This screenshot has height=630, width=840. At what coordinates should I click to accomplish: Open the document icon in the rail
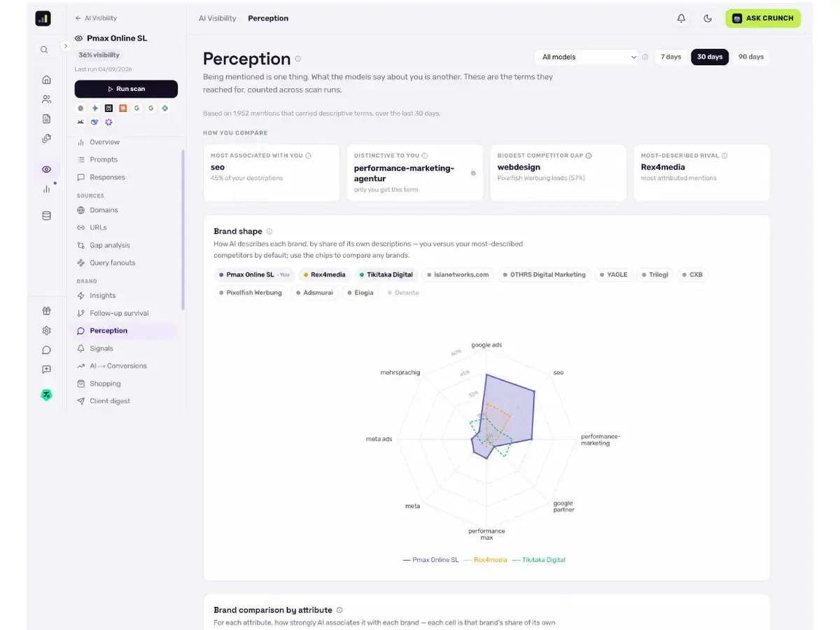pyautogui.click(x=46, y=119)
